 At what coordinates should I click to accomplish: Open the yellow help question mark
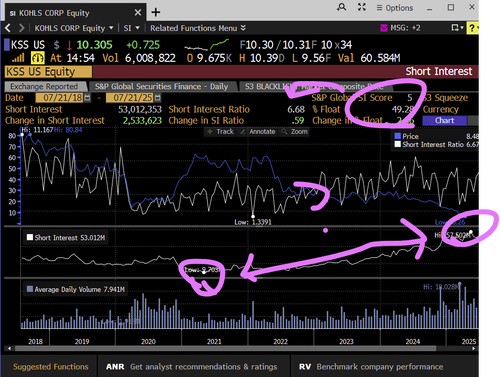[x=472, y=28]
